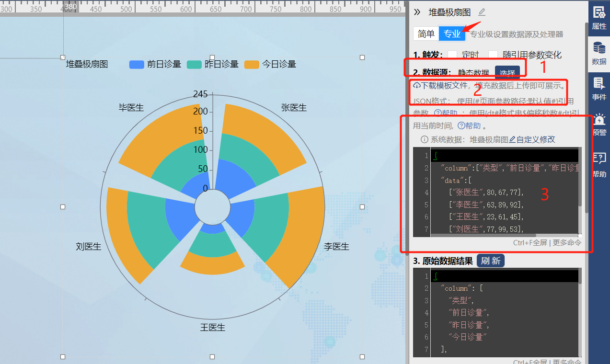Screen dimensions: 610x364
Task: Click the right-middle selection handle of the chart
Action: click(x=362, y=207)
